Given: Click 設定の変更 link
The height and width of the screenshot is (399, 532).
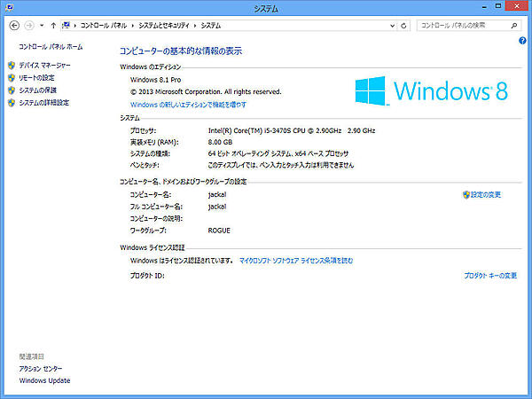Looking at the screenshot, I should pyautogui.click(x=486, y=194).
